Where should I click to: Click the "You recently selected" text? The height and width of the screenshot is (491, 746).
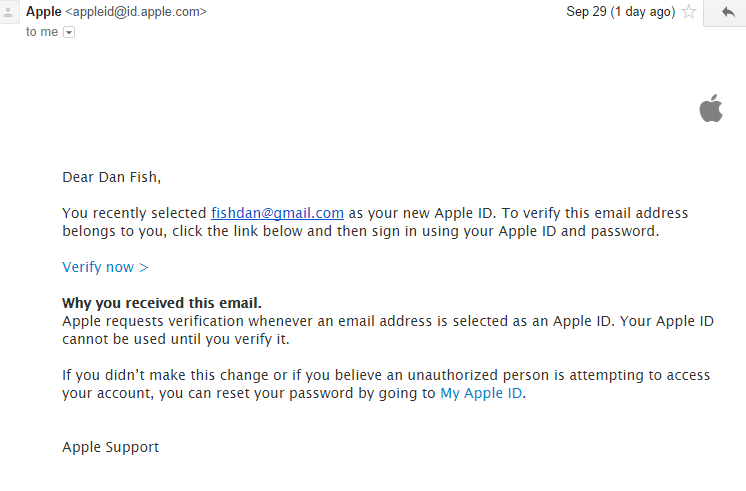[134, 213]
